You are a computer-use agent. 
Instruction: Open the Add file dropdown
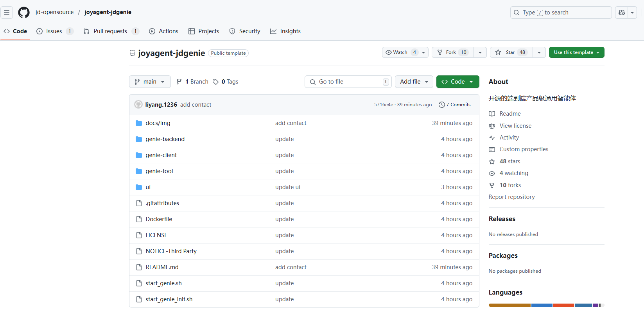point(414,82)
